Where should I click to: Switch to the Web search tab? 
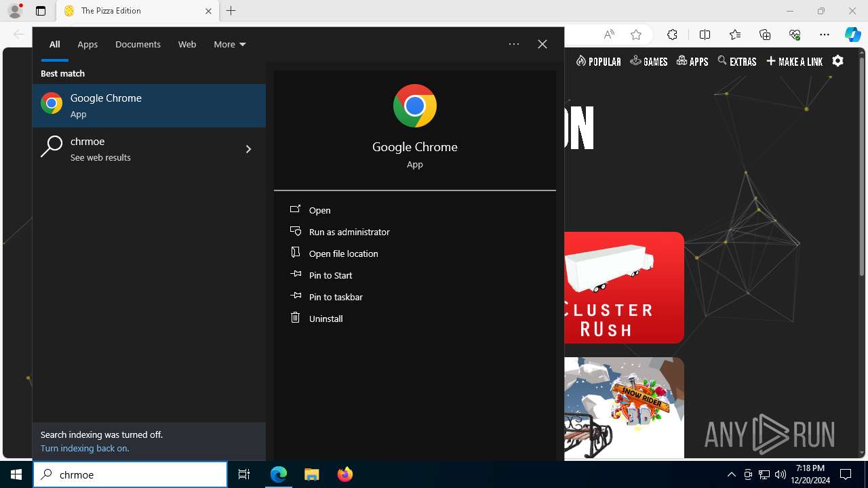point(187,44)
